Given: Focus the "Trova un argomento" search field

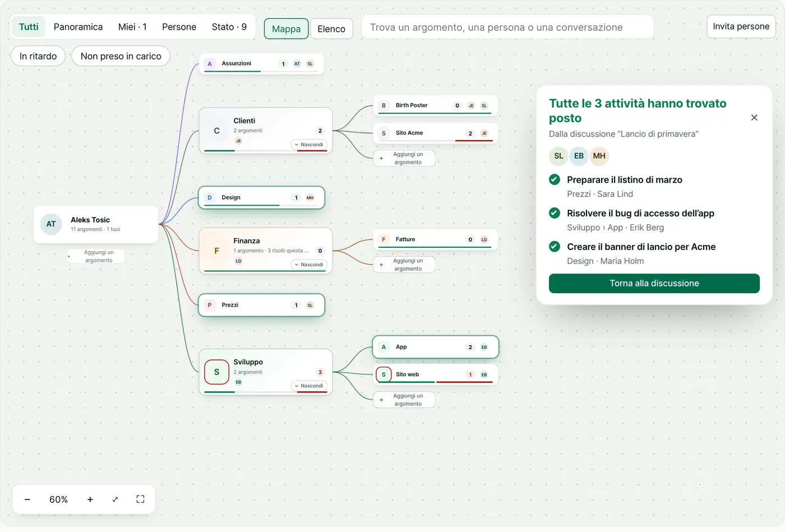Looking at the screenshot, I should pyautogui.click(x=507, y=27).
